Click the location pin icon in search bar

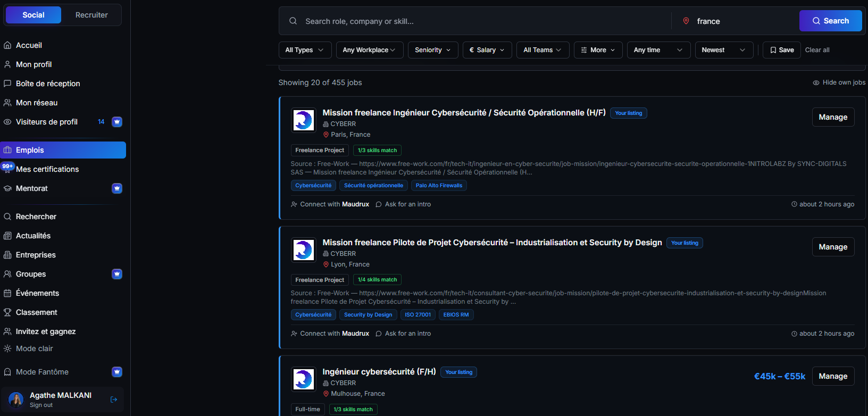pyautogui.click(x=686, y=21)
